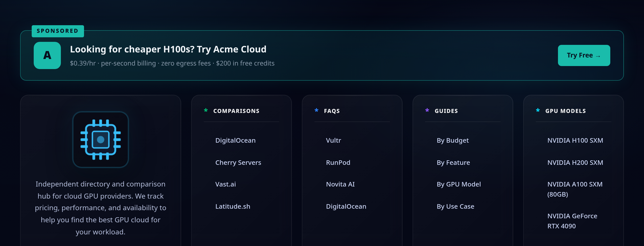The height and width of the screenshot is (246, 644).
Task: Open DigitalOcean under Comparisons
Action: coord(235,140)
